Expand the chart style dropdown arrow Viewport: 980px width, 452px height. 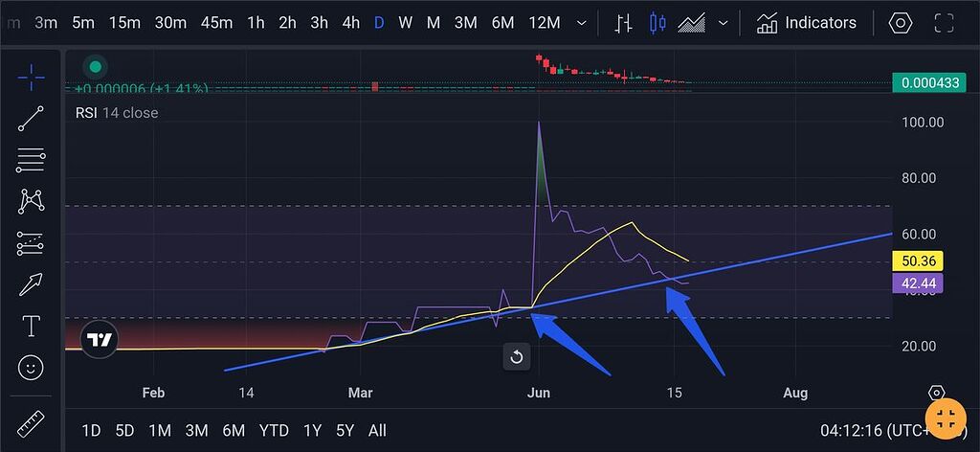(724, 23)
